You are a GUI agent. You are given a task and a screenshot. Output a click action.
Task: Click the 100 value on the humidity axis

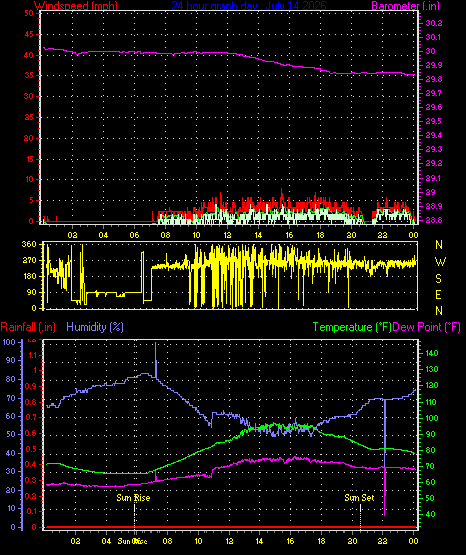pos(9,342)
